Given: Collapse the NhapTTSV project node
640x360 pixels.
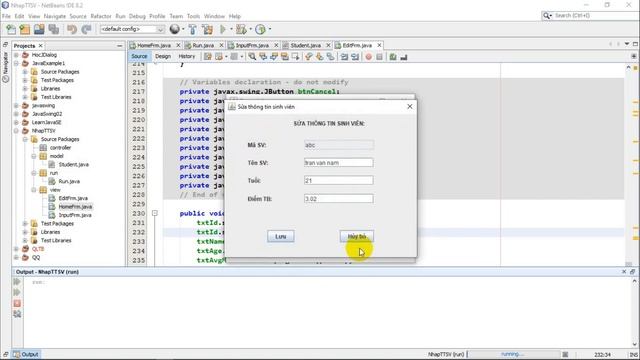Looking at the screenshot, I should tap(16, 131).
